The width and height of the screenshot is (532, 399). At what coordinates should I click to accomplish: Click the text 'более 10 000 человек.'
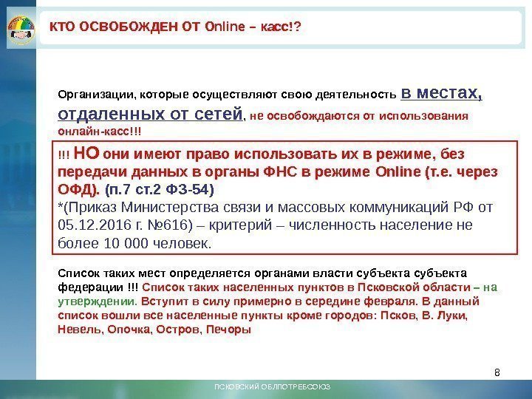[134, 243]
